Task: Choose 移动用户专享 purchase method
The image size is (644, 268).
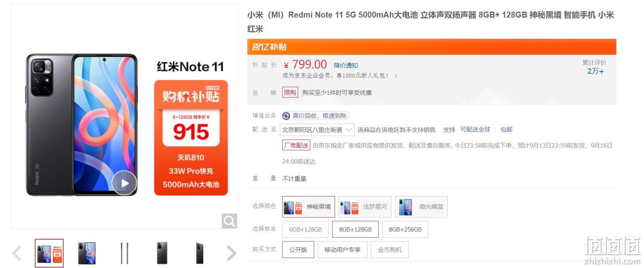Action: tap(342, 250)
